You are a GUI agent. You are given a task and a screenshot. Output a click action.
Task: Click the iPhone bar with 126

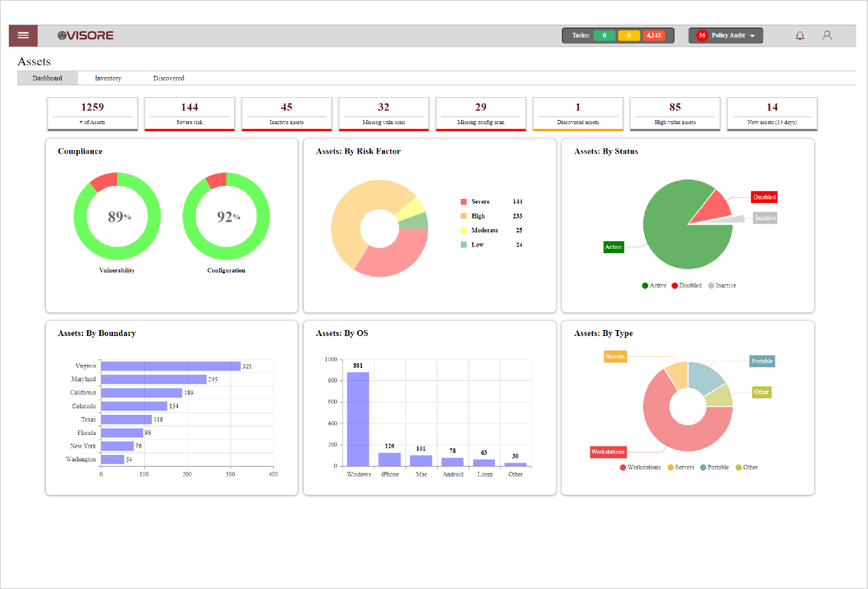[x=390, y=460]
